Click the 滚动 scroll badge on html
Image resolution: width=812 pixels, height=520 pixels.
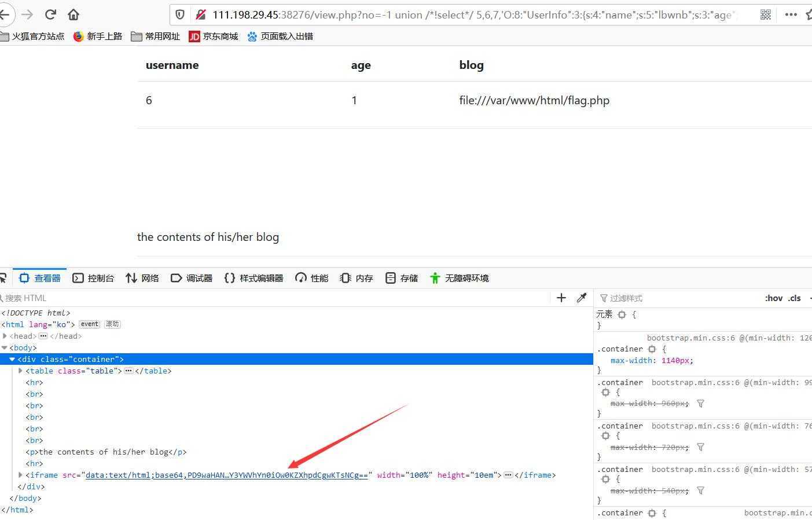coord(112,324)
